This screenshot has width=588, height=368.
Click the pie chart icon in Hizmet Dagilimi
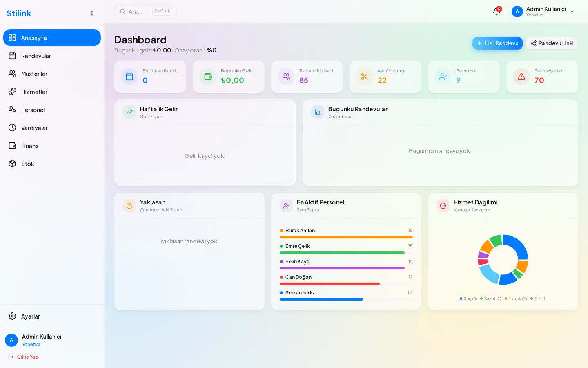(x=443, y=205)
